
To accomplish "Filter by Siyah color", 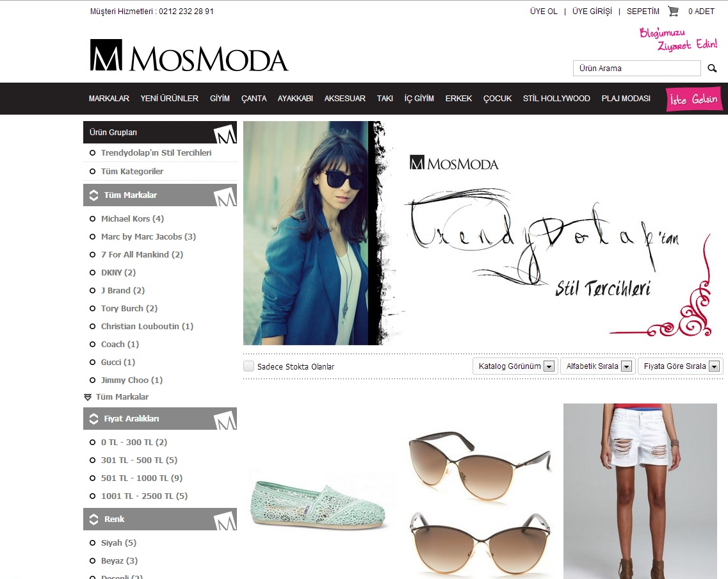I will point(118,542).
